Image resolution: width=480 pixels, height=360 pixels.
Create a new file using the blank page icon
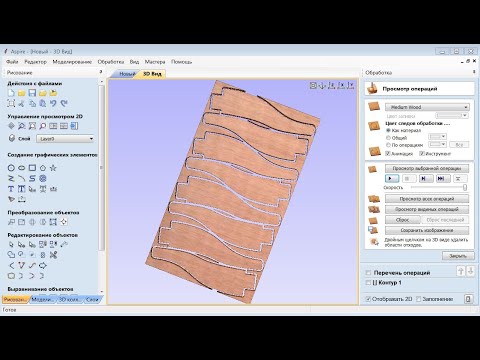click(x=11, y=93)
